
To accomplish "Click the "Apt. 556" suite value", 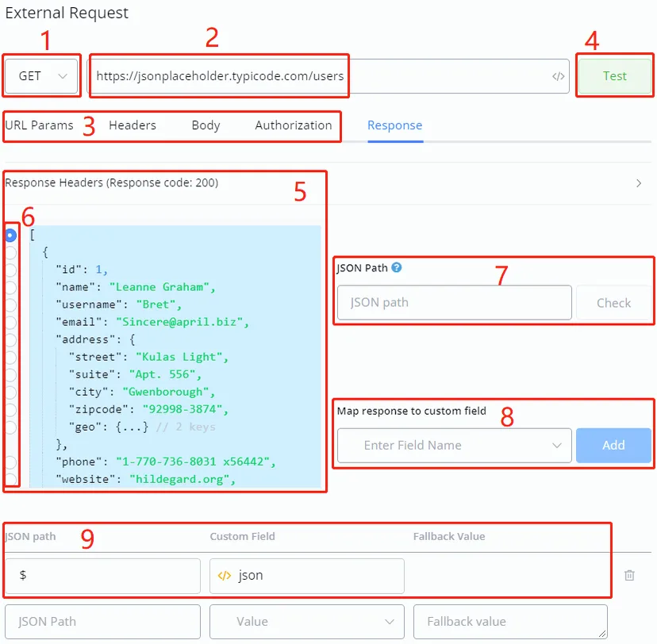I will [163, 374].
